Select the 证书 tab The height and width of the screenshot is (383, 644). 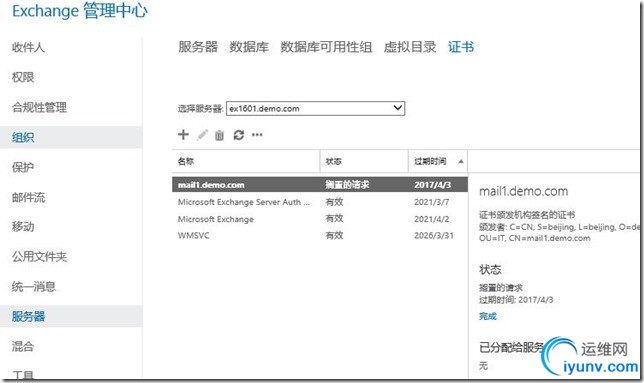point(461,47)
